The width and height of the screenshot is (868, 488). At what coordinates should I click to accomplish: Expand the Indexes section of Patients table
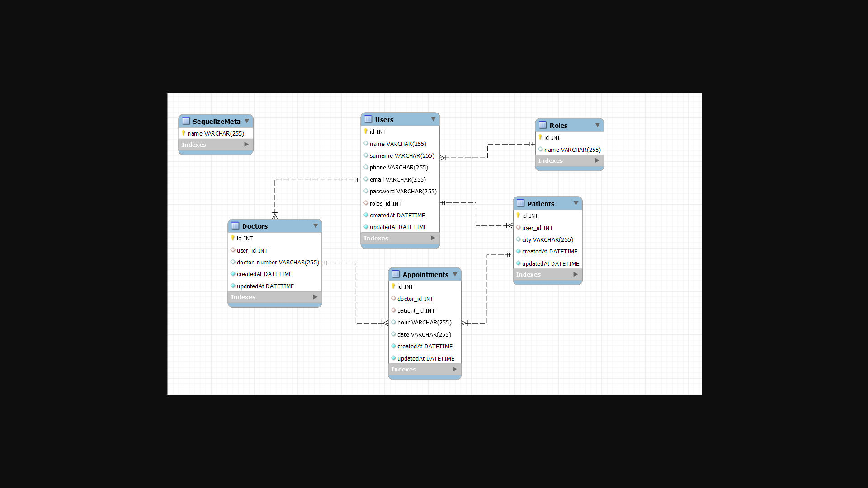coord(575,274)
